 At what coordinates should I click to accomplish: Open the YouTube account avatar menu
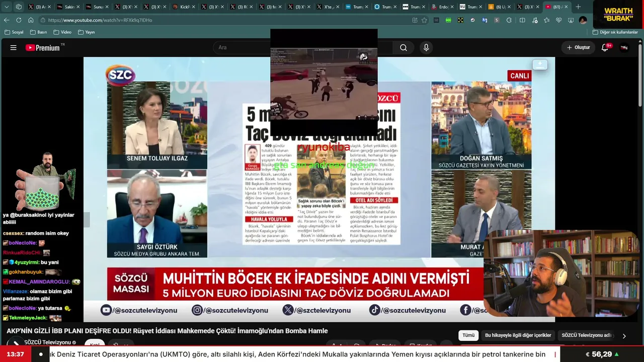coord(624,48)
